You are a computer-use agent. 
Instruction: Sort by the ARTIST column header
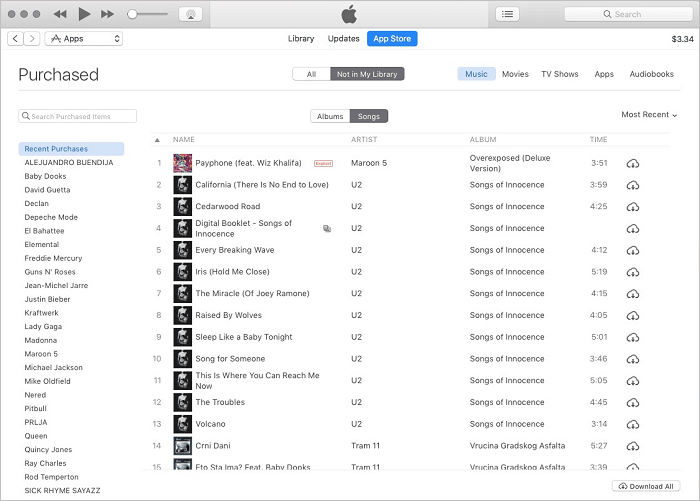tap(364, 140)
